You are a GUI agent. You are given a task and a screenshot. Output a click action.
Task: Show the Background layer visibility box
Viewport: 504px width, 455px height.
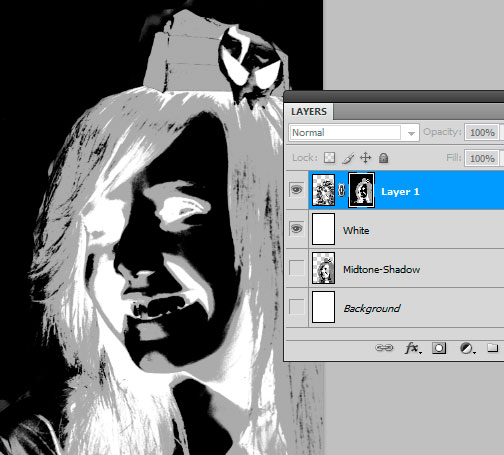point(297,307)
